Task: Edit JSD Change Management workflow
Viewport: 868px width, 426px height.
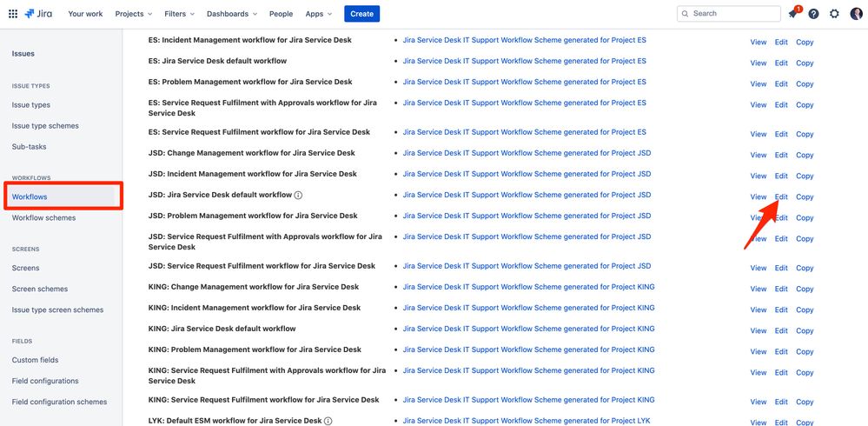Action: (x=781, y=155)
